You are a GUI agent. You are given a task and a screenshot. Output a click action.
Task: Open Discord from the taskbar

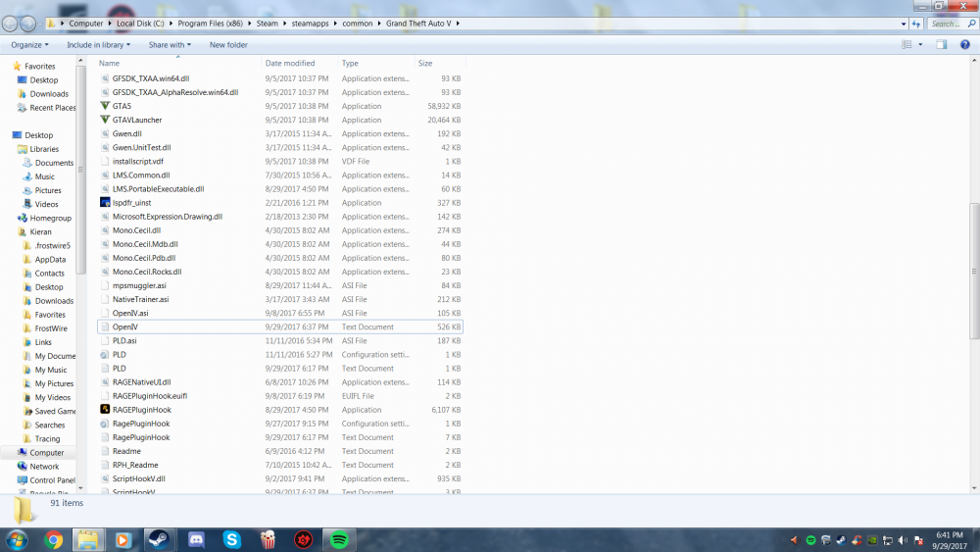[x=196, y=539]
